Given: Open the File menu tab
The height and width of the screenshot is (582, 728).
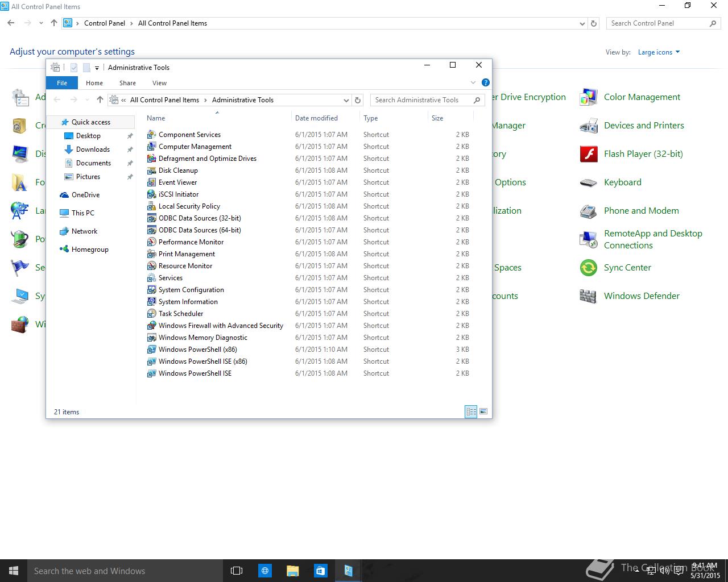Looking at the screenshot, I should click(62, 83).
